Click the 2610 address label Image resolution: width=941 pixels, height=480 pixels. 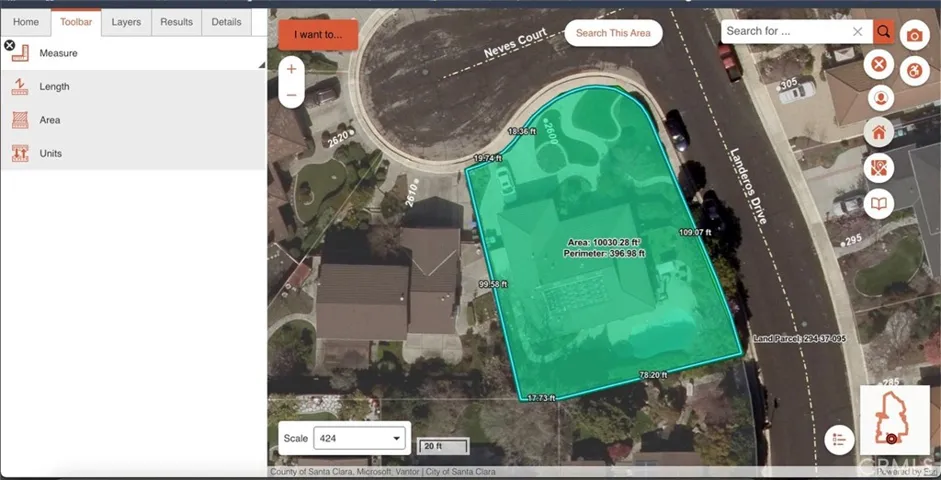412,194
